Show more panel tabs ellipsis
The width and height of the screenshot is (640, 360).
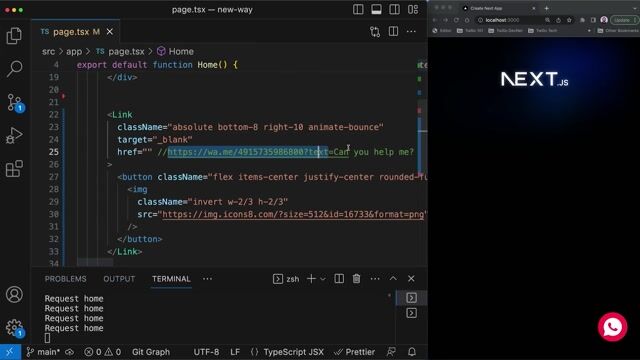(x=207, y=279)
